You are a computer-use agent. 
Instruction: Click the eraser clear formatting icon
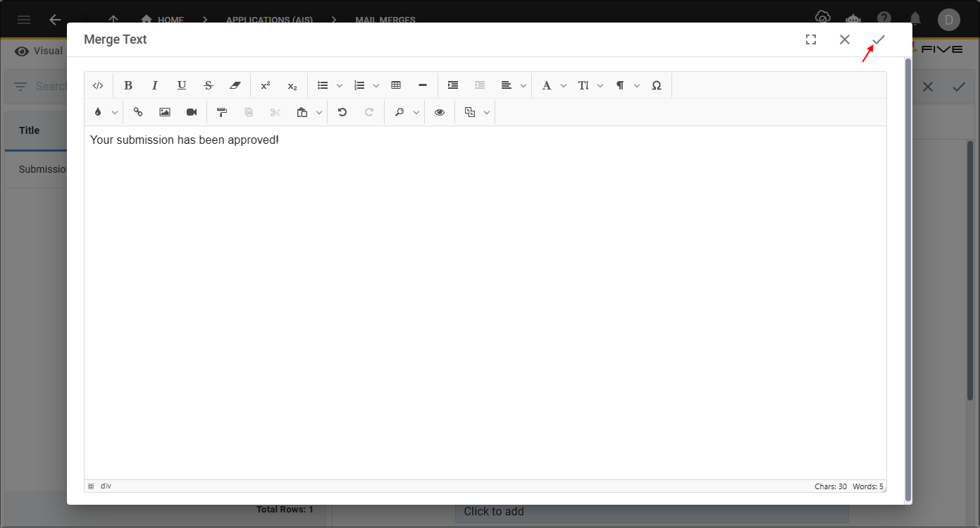click(x=235, y=85)
